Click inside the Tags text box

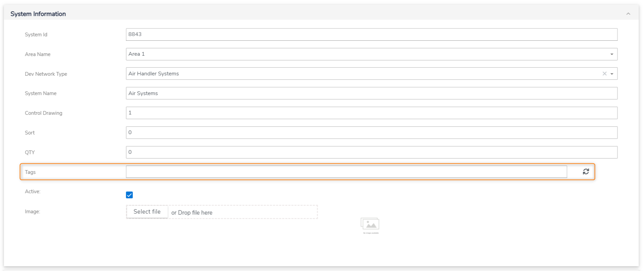(346, 172)
